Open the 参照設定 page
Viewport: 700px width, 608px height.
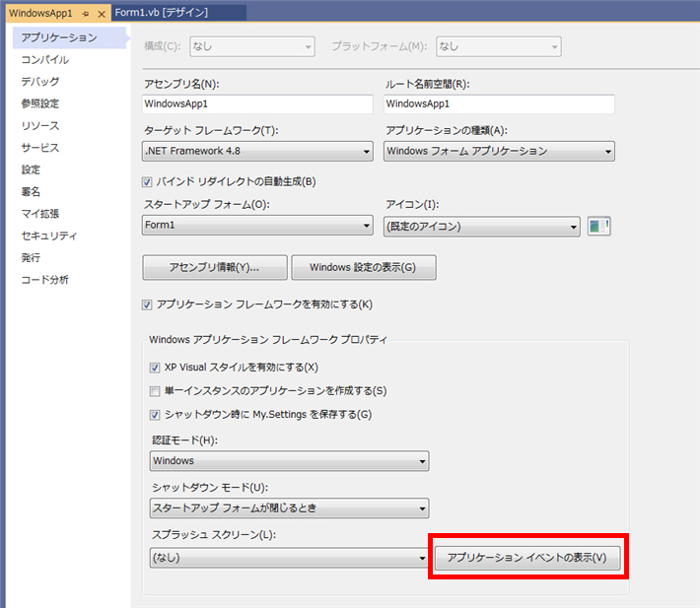(40, 103)
